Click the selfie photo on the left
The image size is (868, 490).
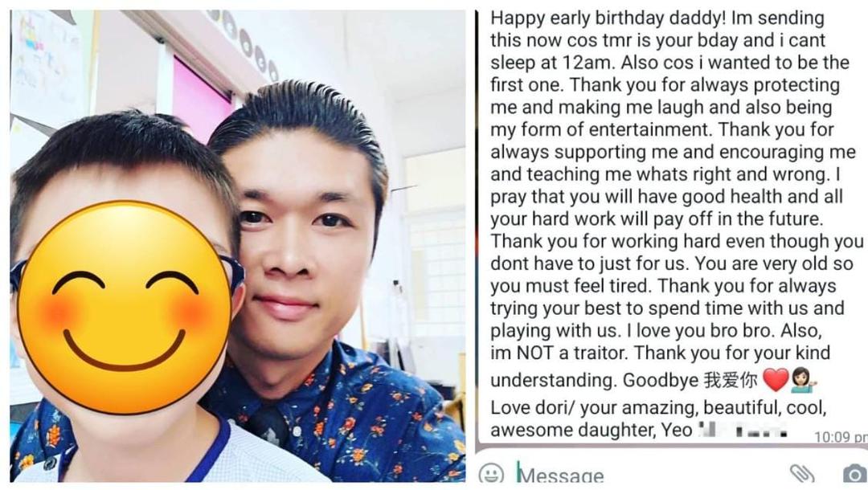tap(237, 246)
